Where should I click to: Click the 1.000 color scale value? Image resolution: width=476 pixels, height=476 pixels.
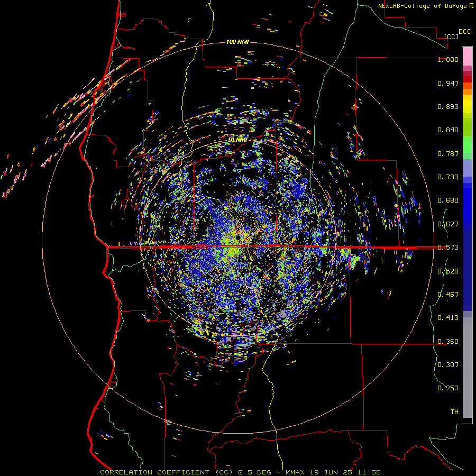pyautogui.click(x=448, y=59)
